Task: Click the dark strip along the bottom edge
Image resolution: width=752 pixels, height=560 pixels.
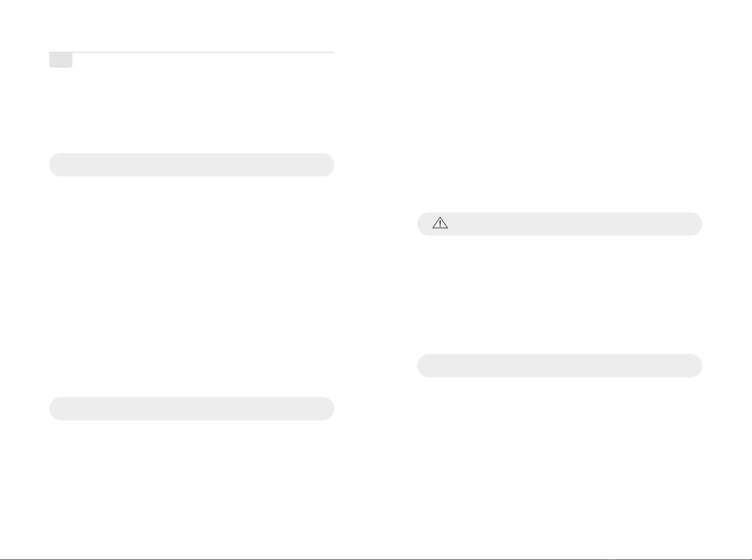Action: pos(376,559)
